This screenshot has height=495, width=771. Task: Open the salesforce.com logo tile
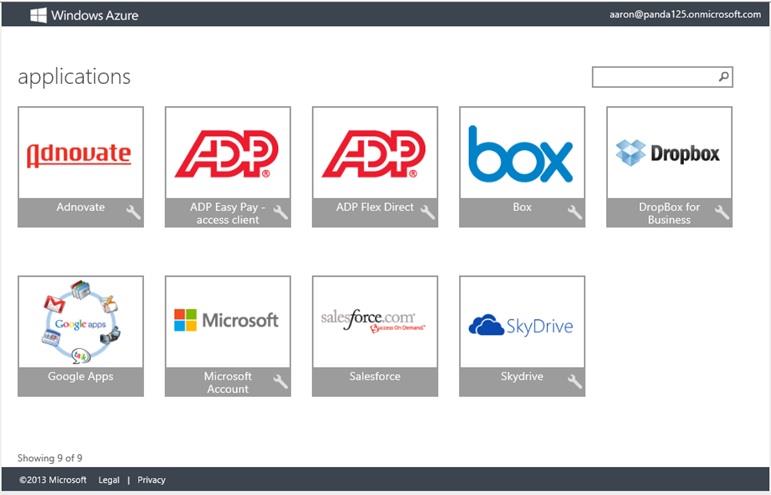pyautogui.click(x=375, y=322)
